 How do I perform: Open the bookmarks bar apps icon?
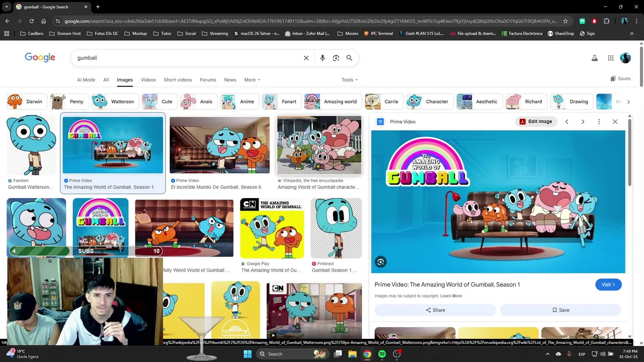pos(7,34)
